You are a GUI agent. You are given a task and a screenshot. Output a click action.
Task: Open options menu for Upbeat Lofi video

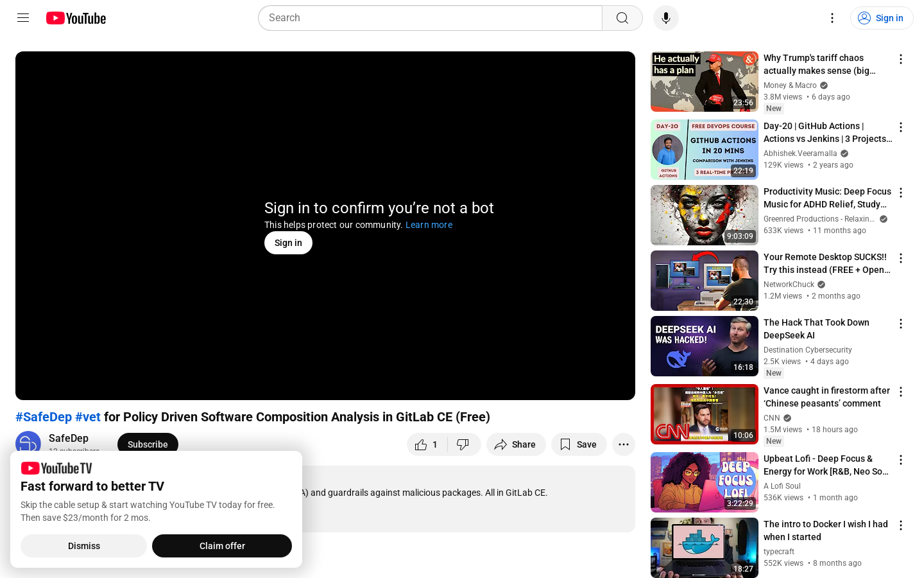pyautogui.click(x=901, y=460)
